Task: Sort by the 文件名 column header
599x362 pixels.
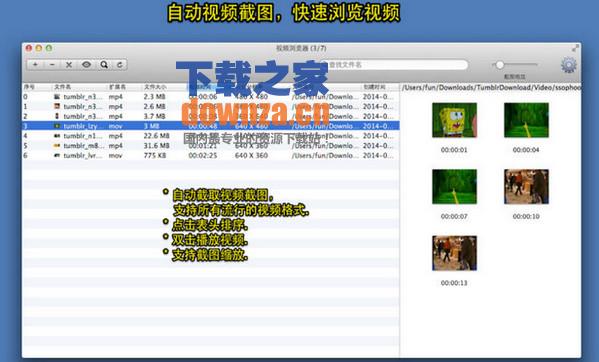Action: tap(63, 87)
